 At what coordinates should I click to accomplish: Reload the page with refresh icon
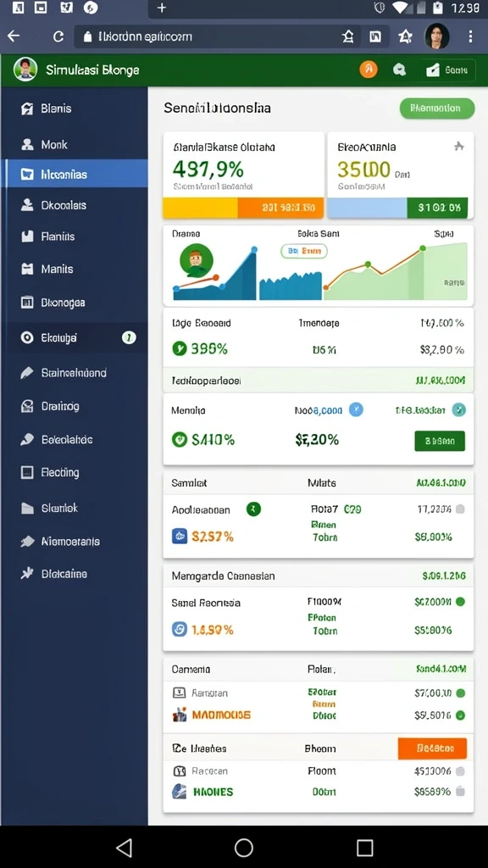58,36
